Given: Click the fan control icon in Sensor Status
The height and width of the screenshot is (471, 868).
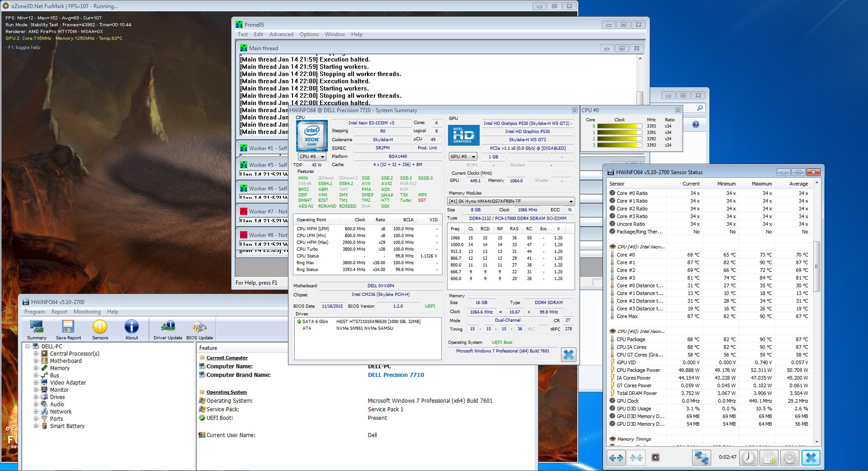Looking at the screenshot, I should (x=656, y=458).
